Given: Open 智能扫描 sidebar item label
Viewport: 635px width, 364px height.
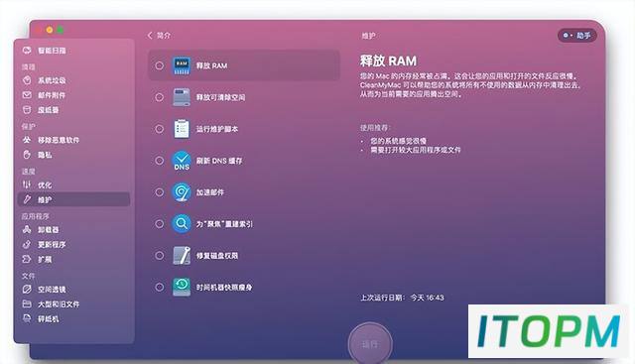Looking at the screenshot, I should coord(52,51).
